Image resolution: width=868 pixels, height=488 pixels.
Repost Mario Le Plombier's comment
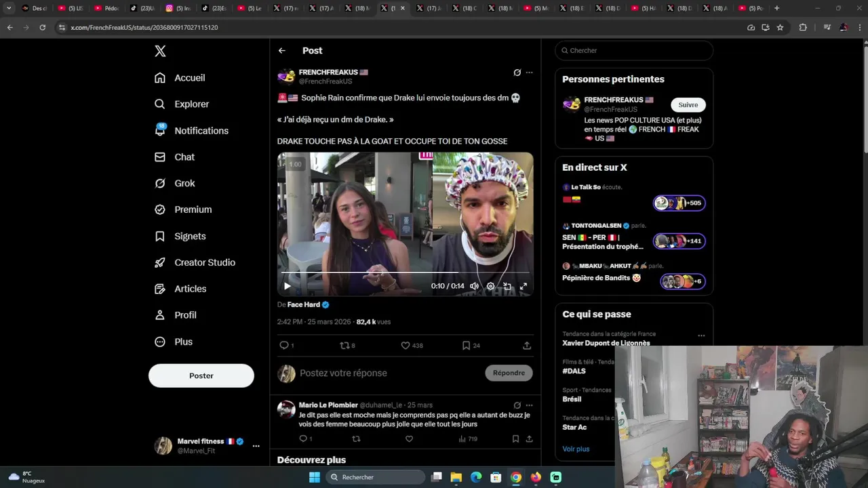click(356, 439)
